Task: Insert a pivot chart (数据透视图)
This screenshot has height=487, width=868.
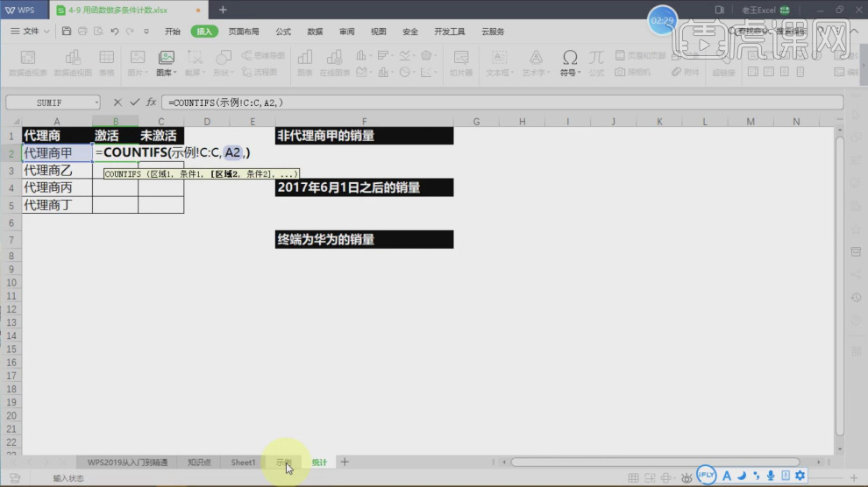Action: [x=73, y=64]
